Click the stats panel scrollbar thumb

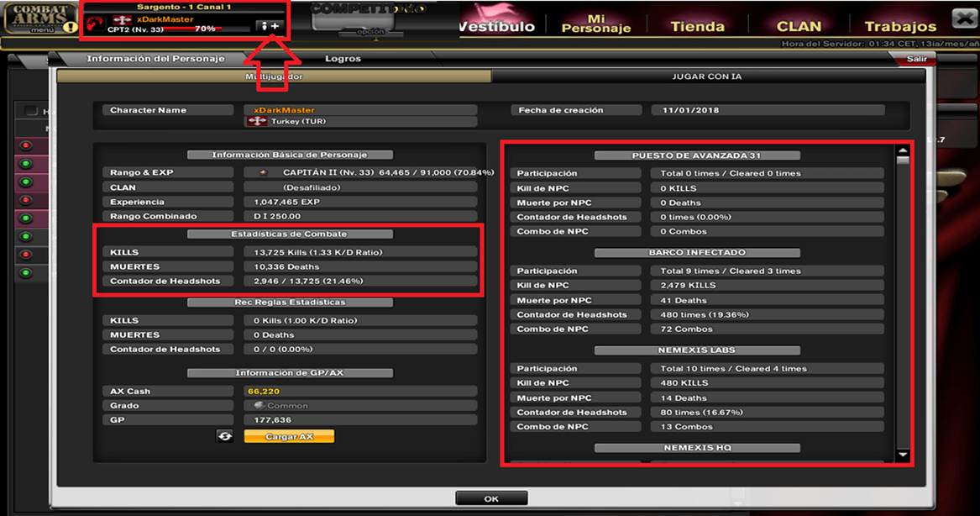click(x=903, y=161)
